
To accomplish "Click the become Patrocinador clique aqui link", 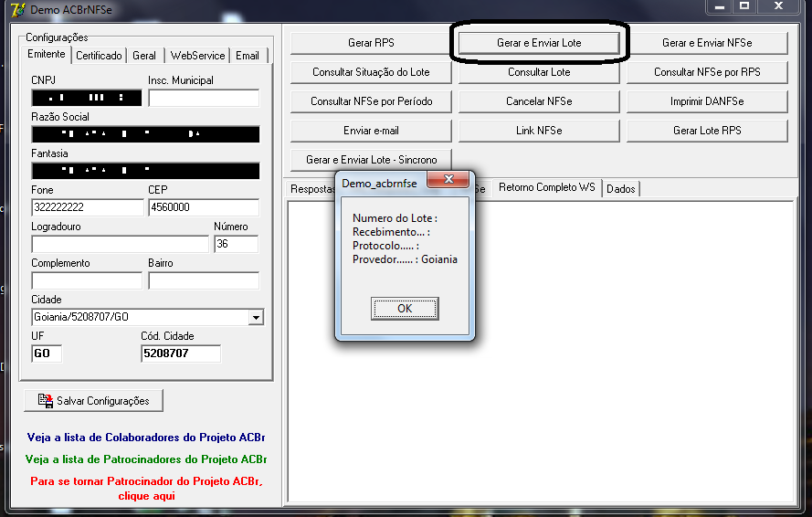I will point(146,489).
